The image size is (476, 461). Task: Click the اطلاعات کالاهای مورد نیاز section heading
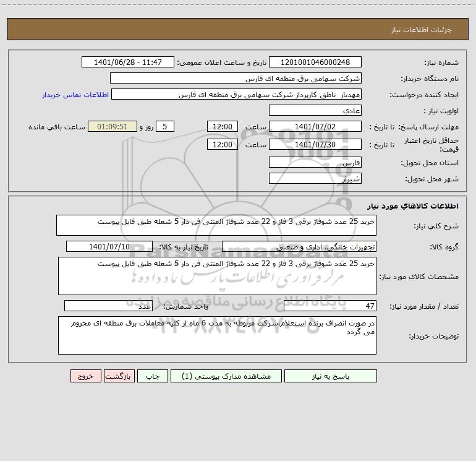point(412,206)
